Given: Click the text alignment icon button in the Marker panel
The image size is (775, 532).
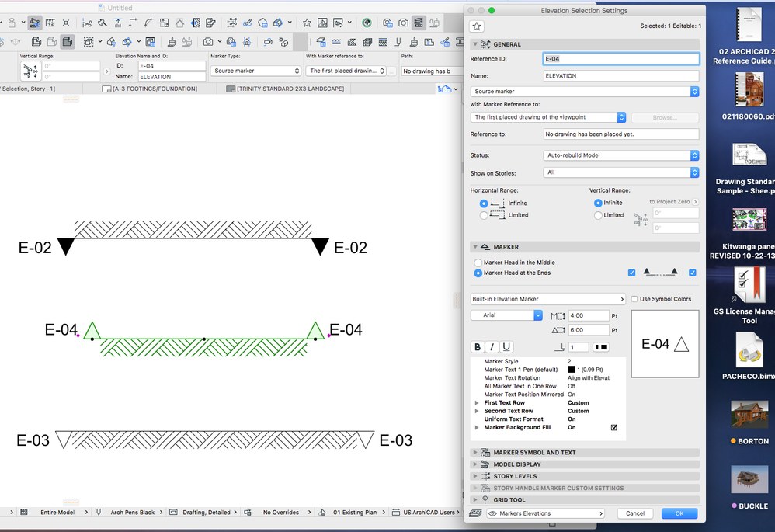Looking at the screenshot, I should click(x=602, y=347).
